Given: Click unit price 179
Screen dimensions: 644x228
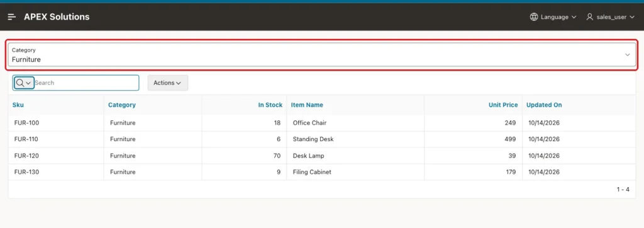Looking at the screenshot, I should (511, 172).
